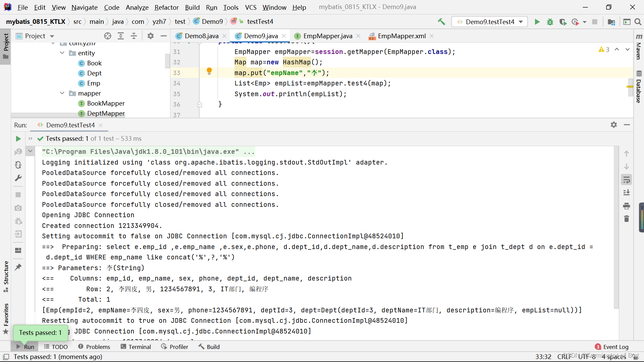
Task: Switch to Demo8.java tab
Action: [x=201, y=36]
